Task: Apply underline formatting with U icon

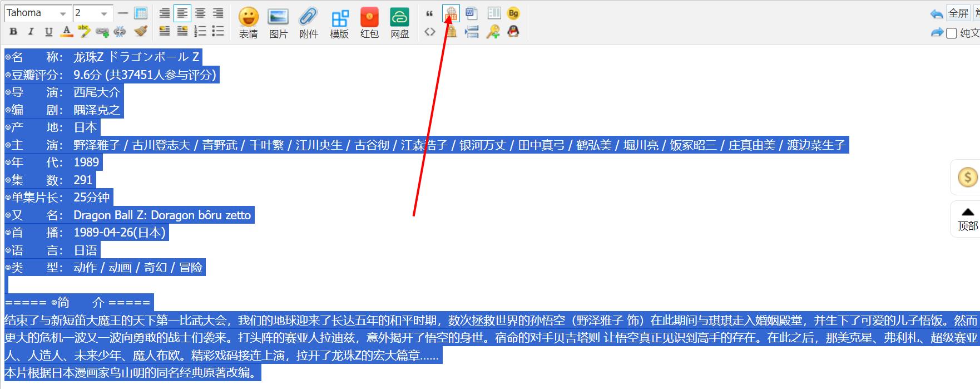Action: (48, 32)
